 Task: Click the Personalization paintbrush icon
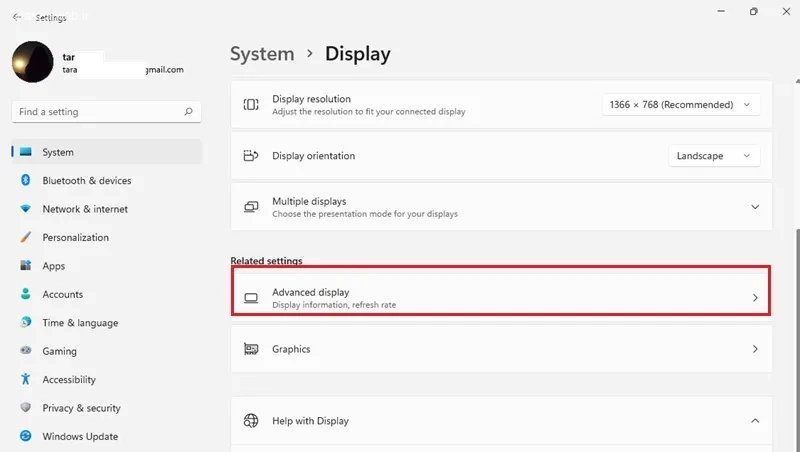click(x=26, y=237)
